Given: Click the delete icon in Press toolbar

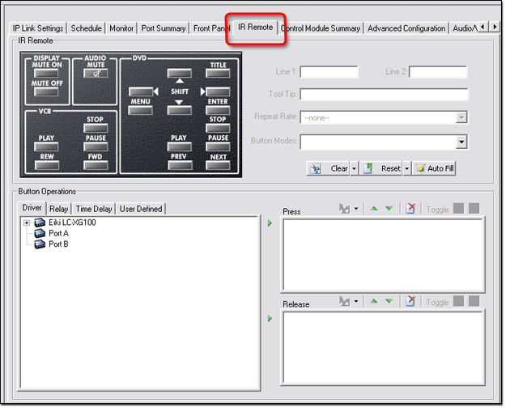Looking at the screenshot, I should pos(410,209).
